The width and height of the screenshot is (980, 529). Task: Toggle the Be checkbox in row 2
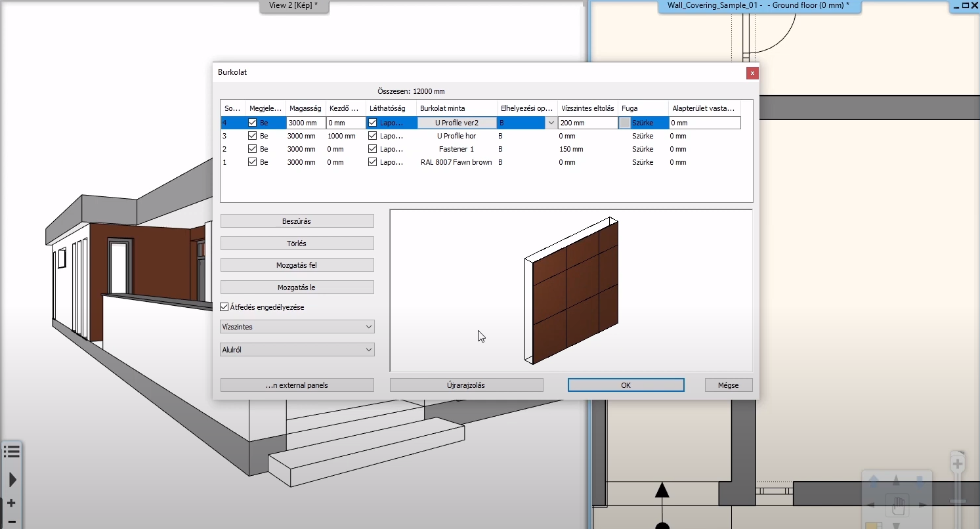point(253,149)
